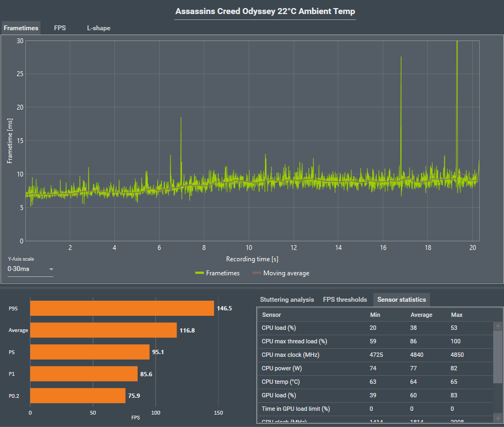Click the scrollbar up arrow in sensor table
504x427 pixels.
[x=498, y=327]
